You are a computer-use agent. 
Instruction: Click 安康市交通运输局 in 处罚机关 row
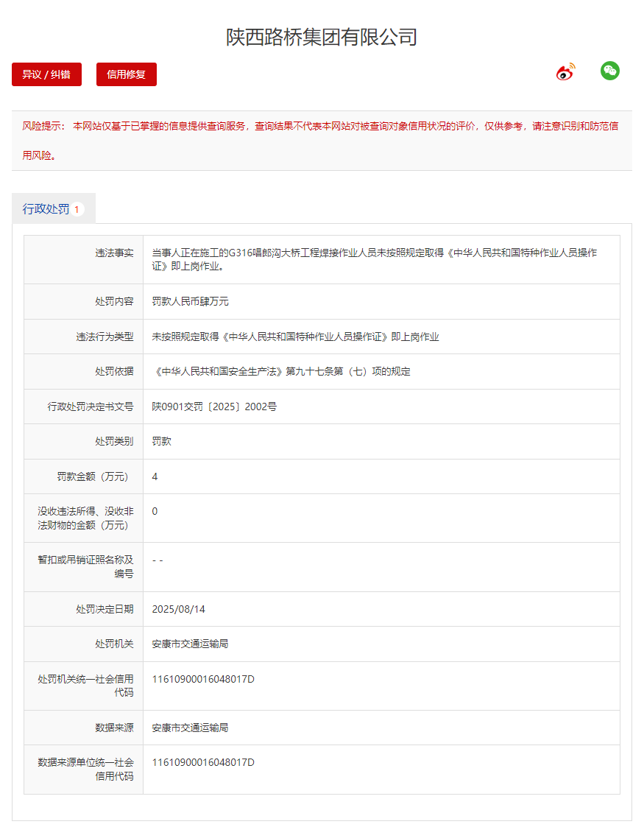pyautogui.click(x=190, y=644)
